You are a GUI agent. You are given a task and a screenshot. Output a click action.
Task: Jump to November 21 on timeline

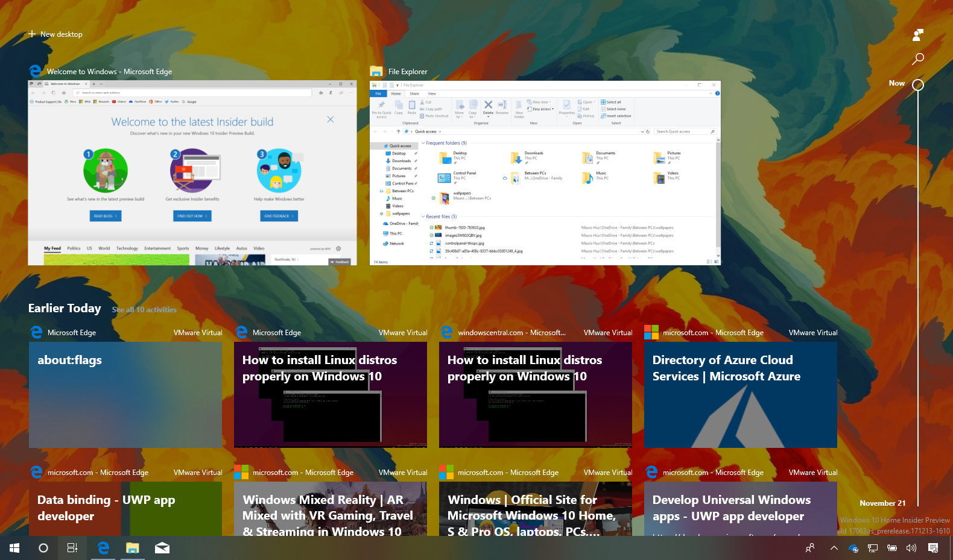(x=882, y=503)
